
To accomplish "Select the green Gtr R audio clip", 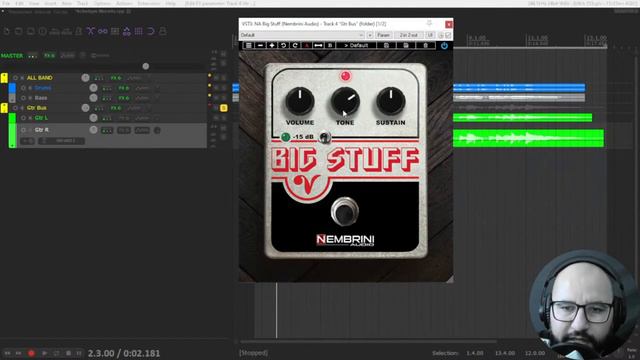I will [529, 138].
